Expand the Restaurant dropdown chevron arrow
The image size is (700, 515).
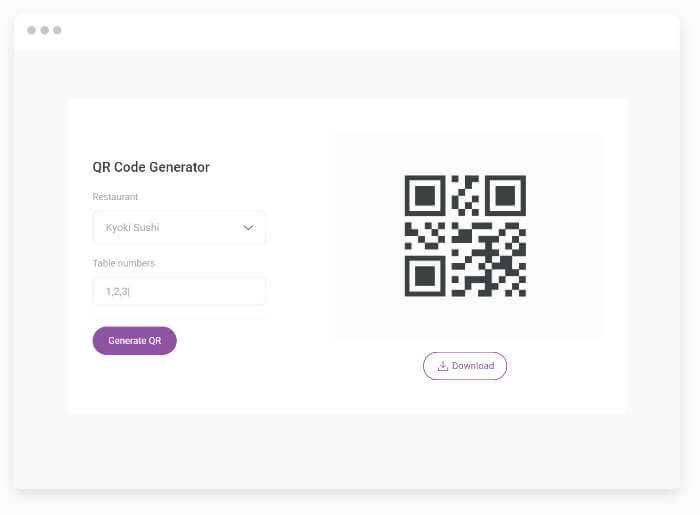(x=248, y=228)
